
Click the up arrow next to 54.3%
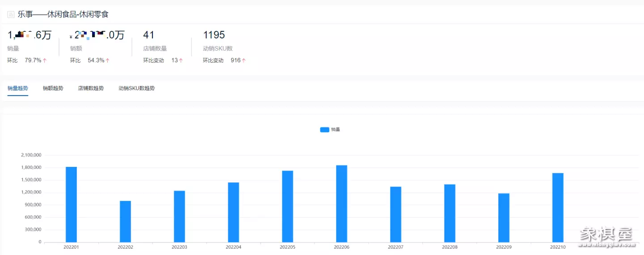[107, 60]
